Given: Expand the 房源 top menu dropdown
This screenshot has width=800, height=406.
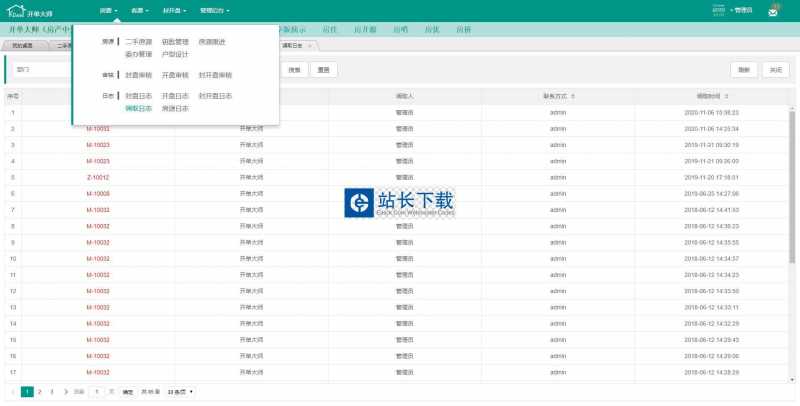Looking at the screenshot, I should pyautogui.click(x=109, y=10).
